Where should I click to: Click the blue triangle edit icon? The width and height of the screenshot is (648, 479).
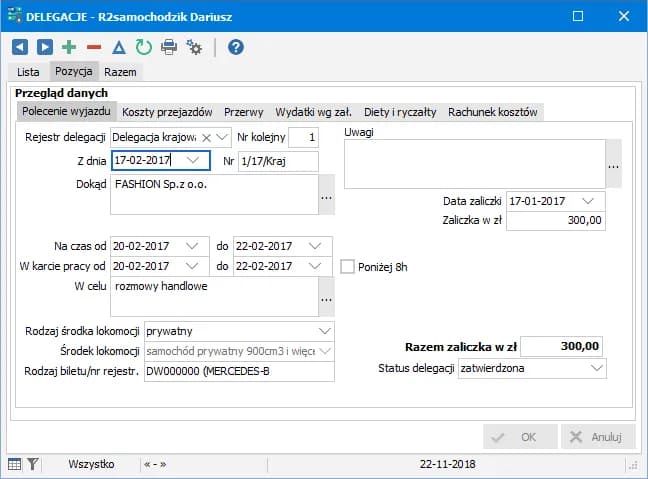pyautogui.click(x=119, y=46)
